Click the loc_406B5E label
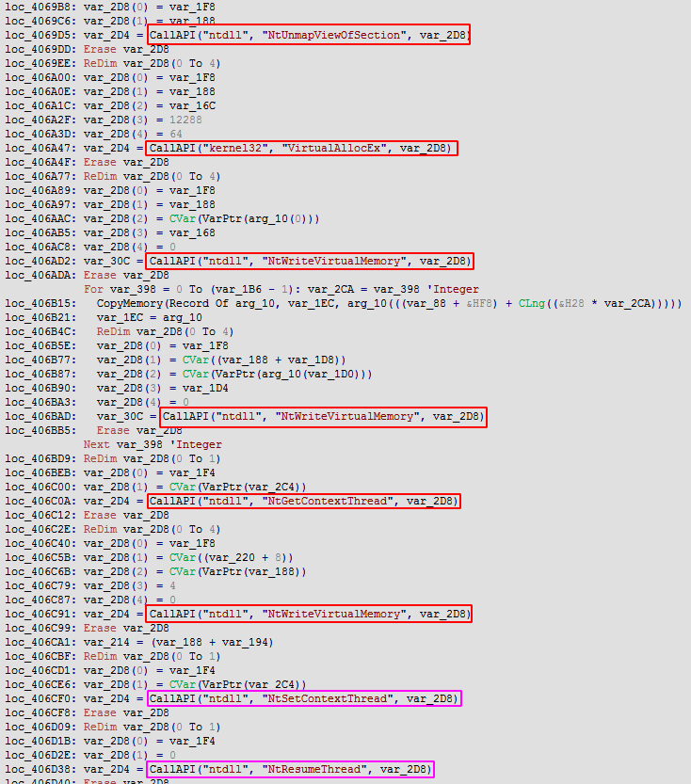 pyautogui.click(x=40, y=345)
